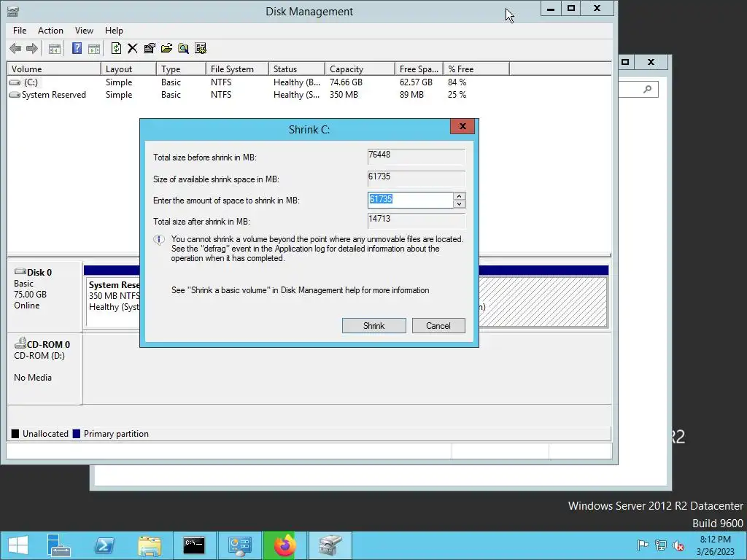Open the File menu
Screen dimensions: 747x560
20,31
